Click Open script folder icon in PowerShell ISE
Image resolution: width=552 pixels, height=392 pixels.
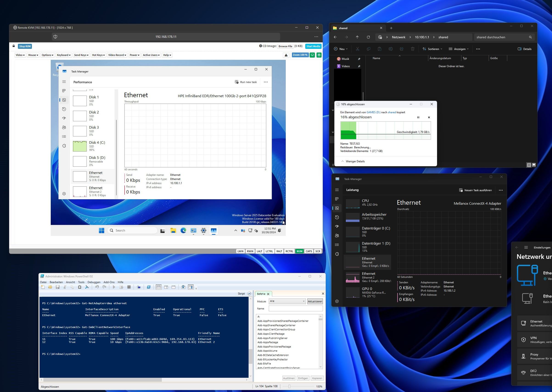[x=50, y=287]
